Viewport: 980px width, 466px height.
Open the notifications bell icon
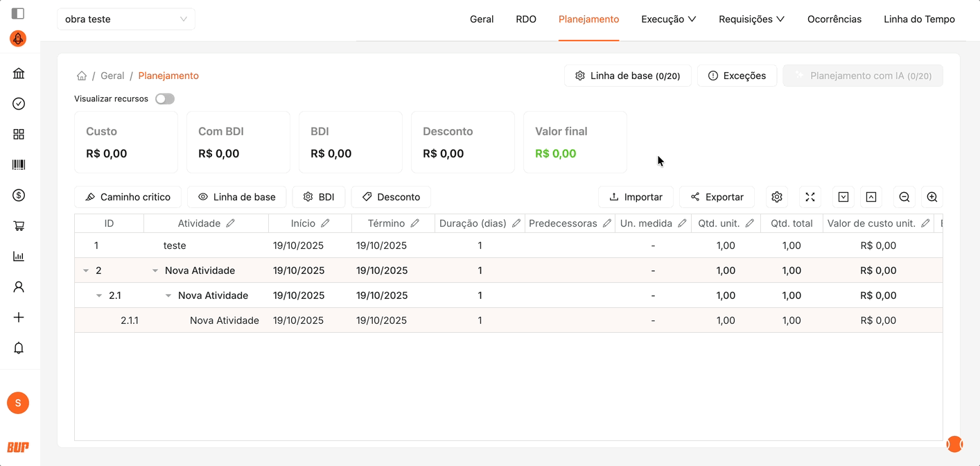click(19, 348)
